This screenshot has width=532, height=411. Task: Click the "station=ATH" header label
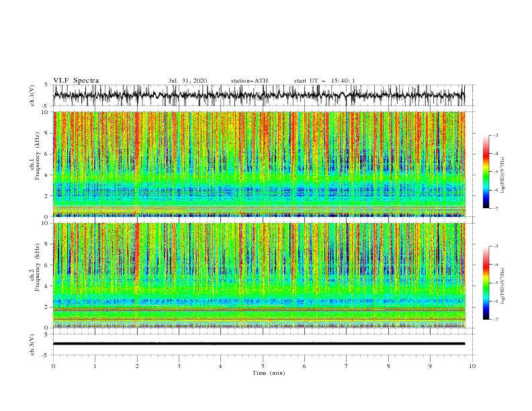pos(249,81)
